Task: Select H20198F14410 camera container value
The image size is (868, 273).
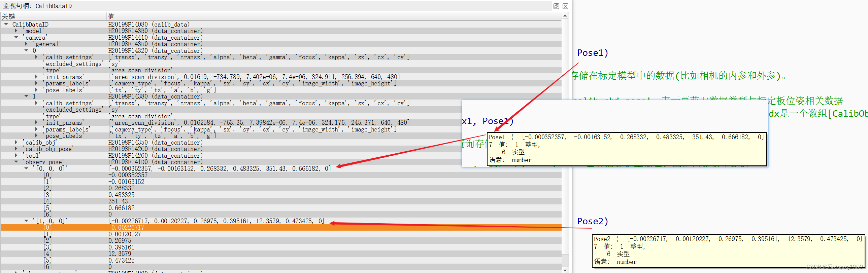Action: (x=155, y=37)
